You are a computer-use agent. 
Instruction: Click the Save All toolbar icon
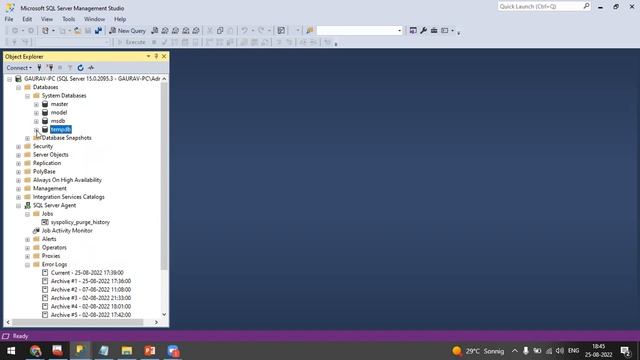[98, 31]
